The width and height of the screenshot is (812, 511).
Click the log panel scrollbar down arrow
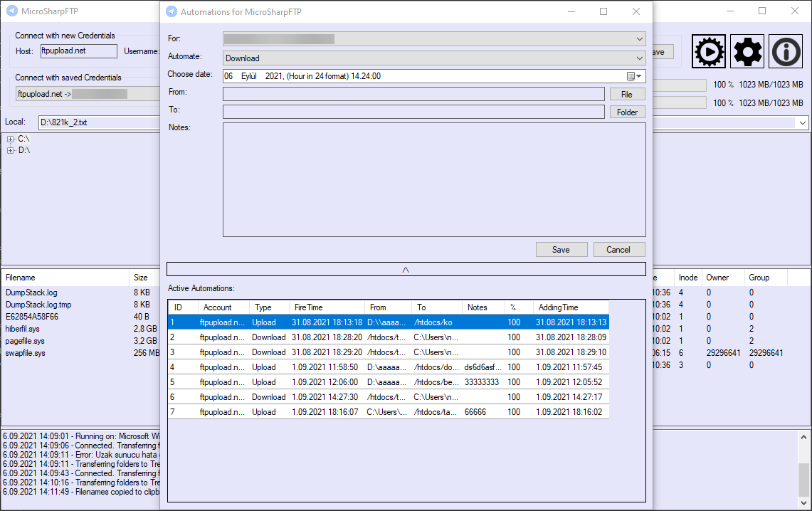803,502
